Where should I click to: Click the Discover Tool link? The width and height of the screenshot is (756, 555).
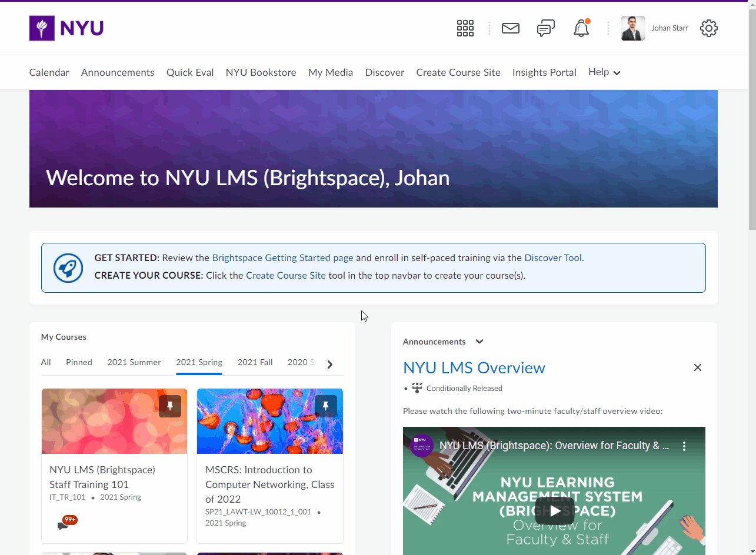tap(553, 258)
